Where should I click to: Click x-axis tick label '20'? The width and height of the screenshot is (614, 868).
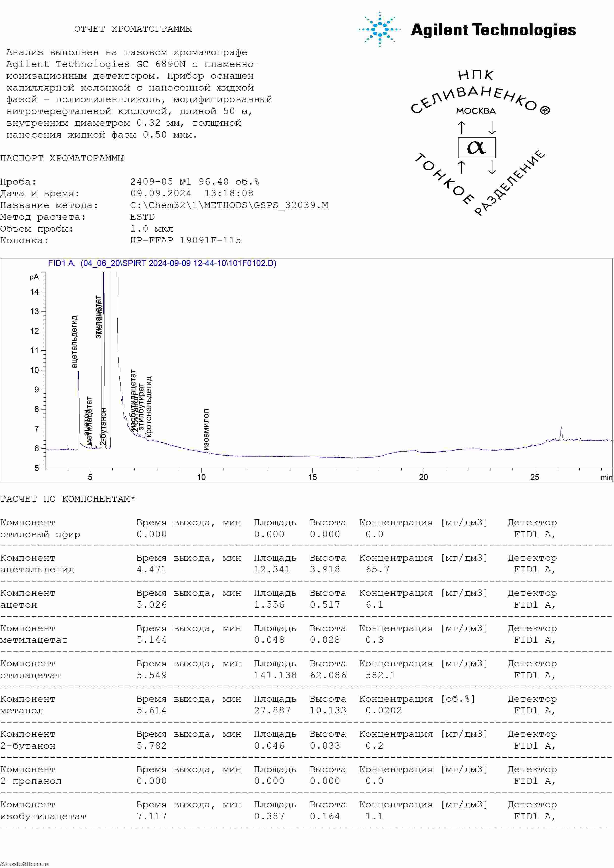(423, 477)
